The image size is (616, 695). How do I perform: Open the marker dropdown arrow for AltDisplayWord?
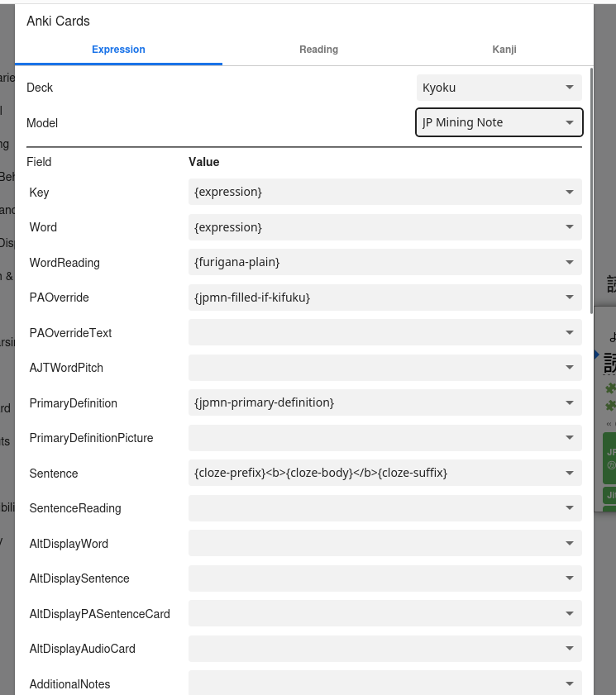(x=570, y=543)
